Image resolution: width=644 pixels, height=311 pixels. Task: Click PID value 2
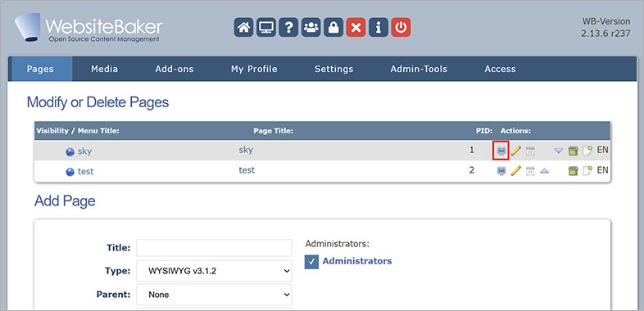click(x=472, y=170)
